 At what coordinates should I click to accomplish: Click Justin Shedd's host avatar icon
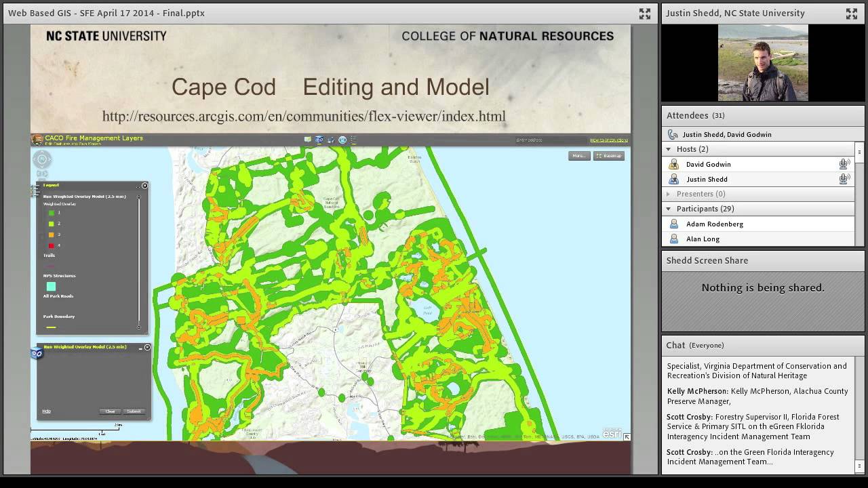tap(673, 179)
